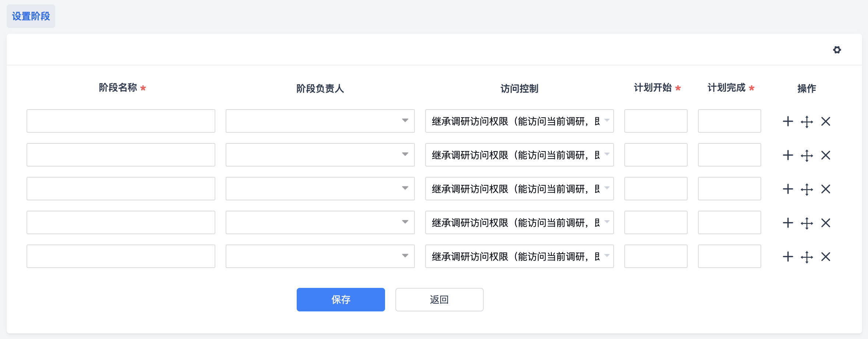This screenshot has height=339, width=868.
Task: Focus the fifth row 阶段名称 input
Action: tap(121, 256)
